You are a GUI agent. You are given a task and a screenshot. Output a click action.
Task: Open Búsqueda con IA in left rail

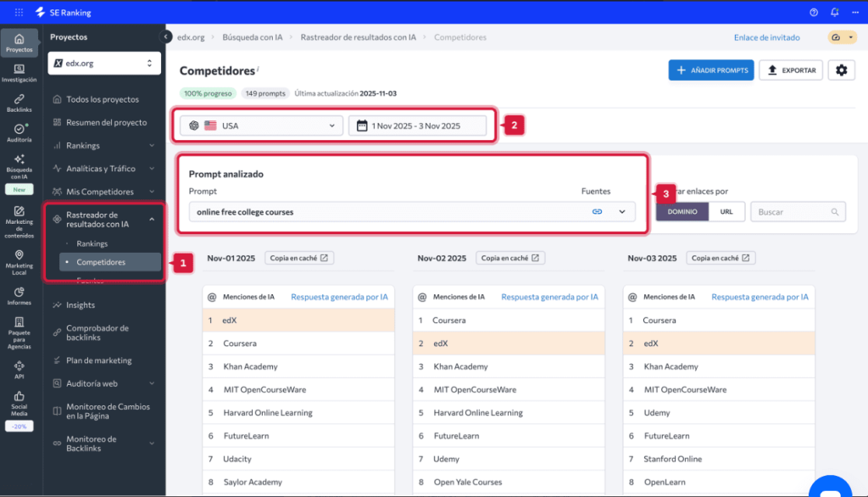(19, 167)
